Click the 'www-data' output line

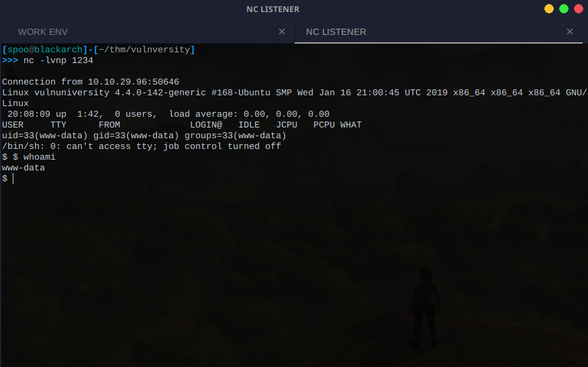point(23,168)
